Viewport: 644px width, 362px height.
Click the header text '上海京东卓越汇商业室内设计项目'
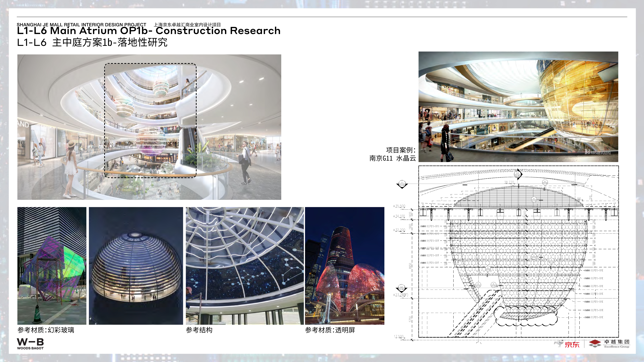187,24
